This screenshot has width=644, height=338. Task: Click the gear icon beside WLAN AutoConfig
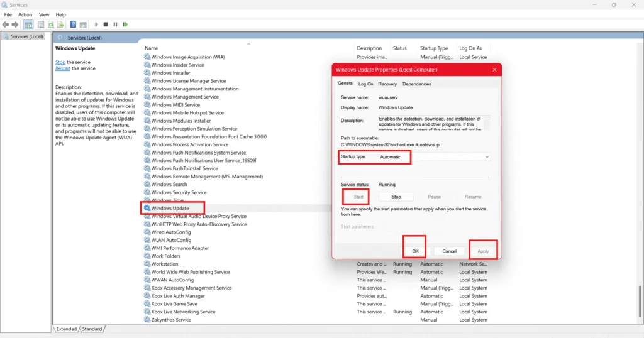(147, 240)
